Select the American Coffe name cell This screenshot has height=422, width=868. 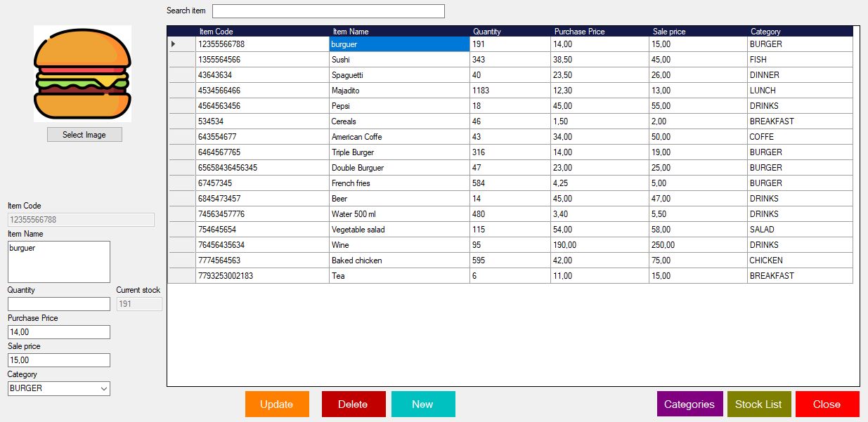pos(400,137)
